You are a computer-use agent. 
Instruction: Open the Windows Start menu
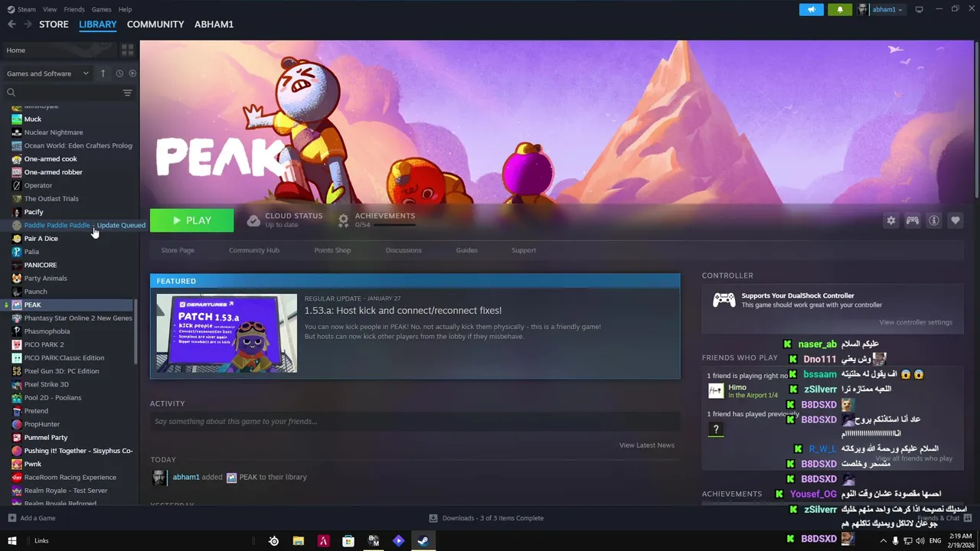tap(12, 540)
